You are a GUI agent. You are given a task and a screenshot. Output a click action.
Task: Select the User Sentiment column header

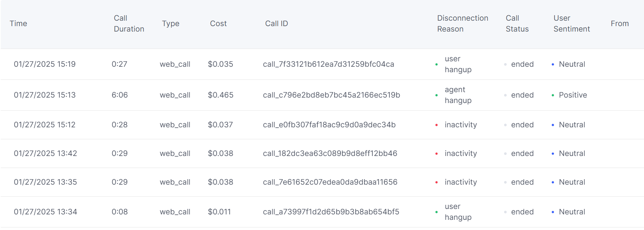coord(572,24)
